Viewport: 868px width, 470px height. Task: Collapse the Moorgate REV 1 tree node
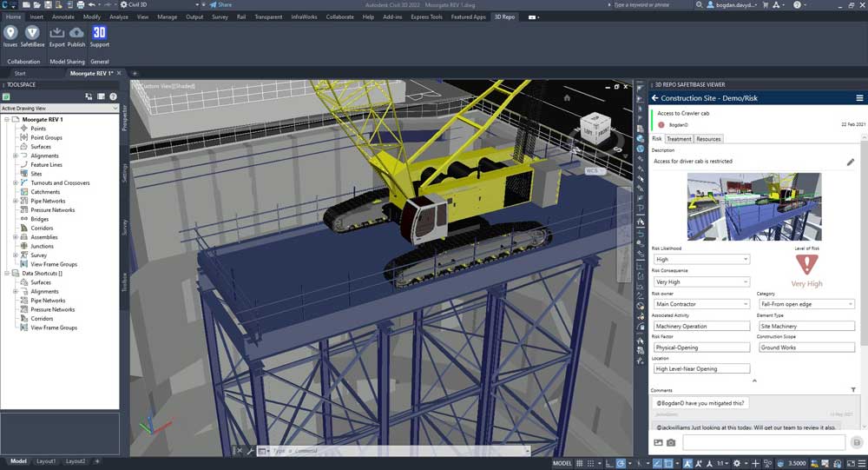7,120
